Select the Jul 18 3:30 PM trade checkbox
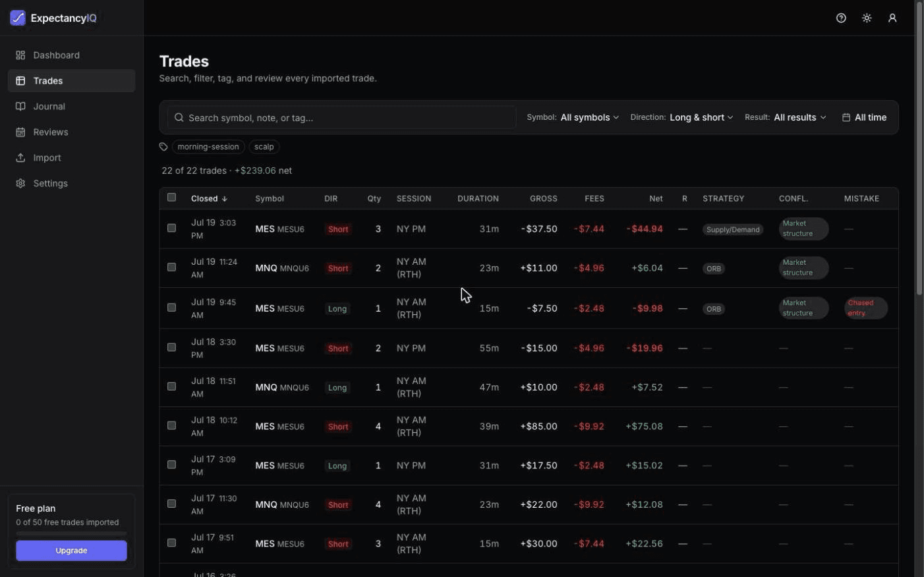Screen dimensions: 924x577 tap(171, 348)
